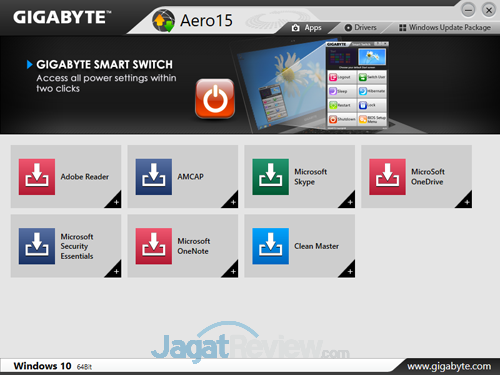Close the GIGABYTE window
The height and width of the screenshot is (375, 500).
(489, 10)
